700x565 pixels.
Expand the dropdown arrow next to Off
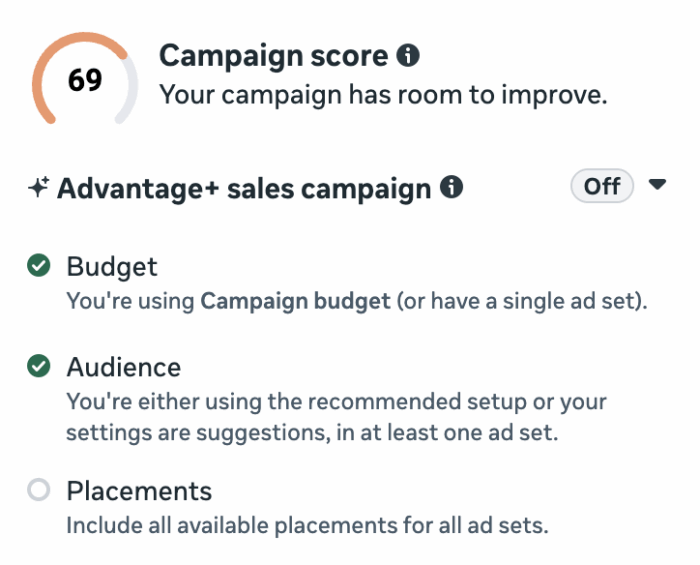click(657, 185)
